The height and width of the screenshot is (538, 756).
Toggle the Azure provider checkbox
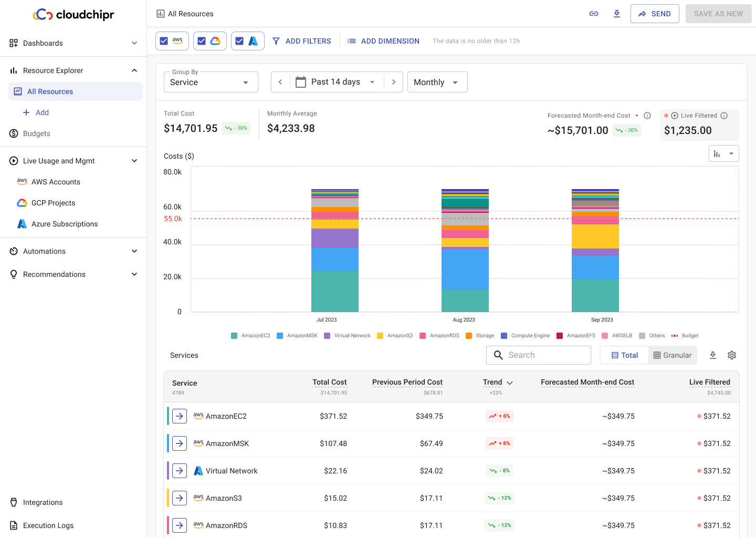239,41
